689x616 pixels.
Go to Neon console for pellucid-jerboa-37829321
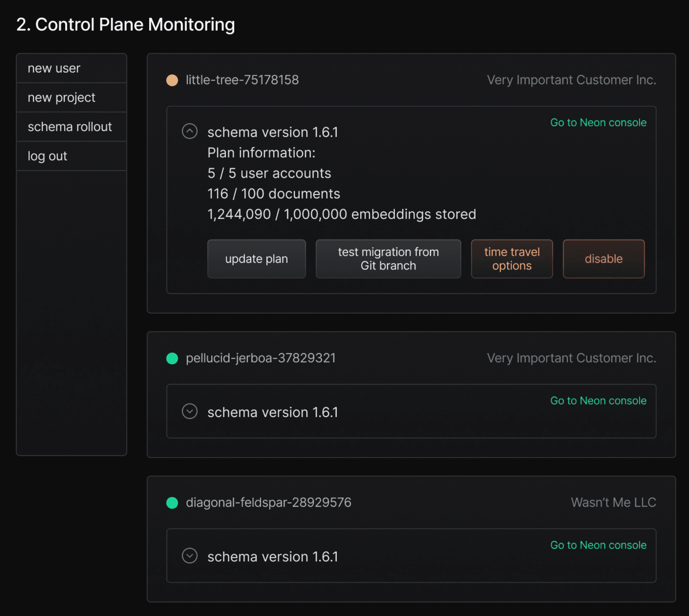point(598,401)
